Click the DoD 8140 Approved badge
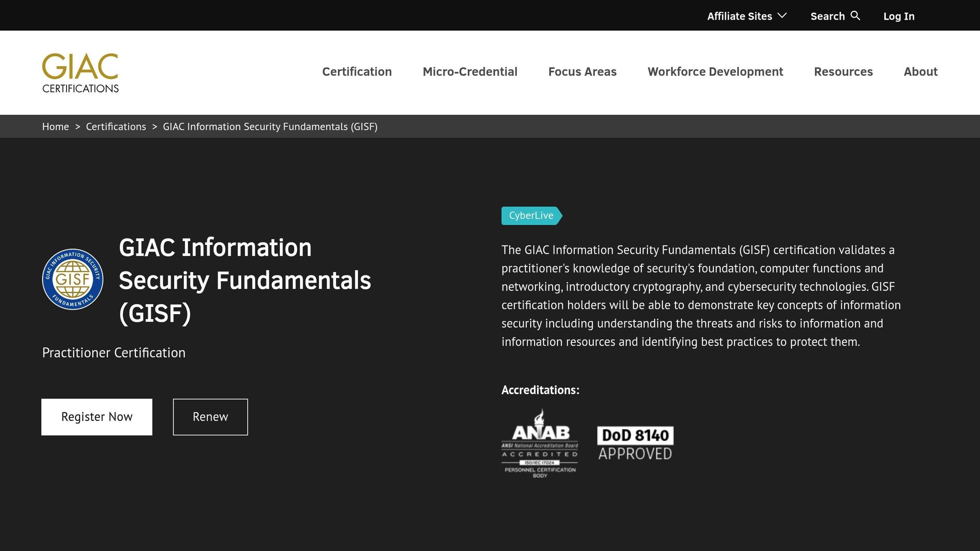This screenshot has width=980, height=551. point(635,443)
